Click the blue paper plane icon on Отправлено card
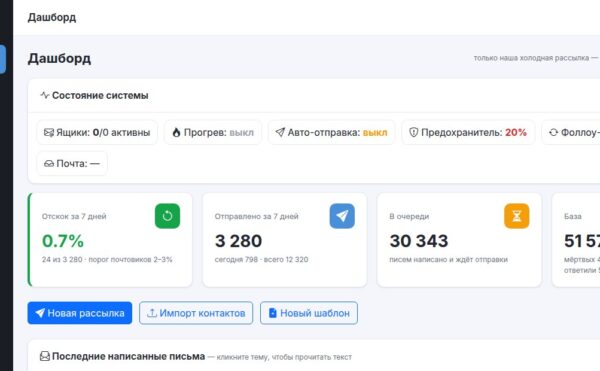This screenshot has height=371, width=600. coord(342,216)
